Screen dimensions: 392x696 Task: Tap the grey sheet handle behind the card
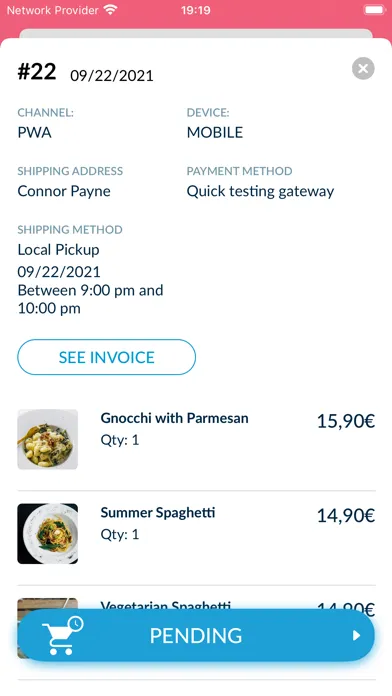tap(196, 34)
